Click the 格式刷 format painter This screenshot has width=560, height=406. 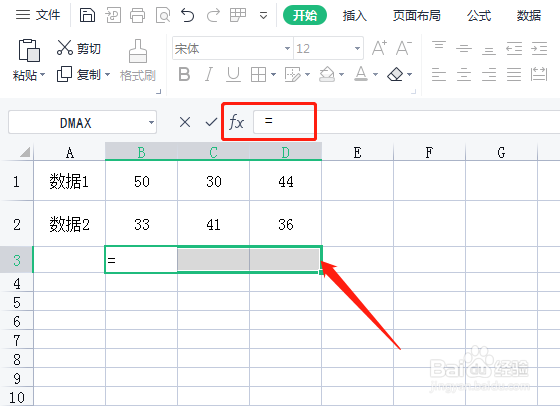click(x=138, y=61)
